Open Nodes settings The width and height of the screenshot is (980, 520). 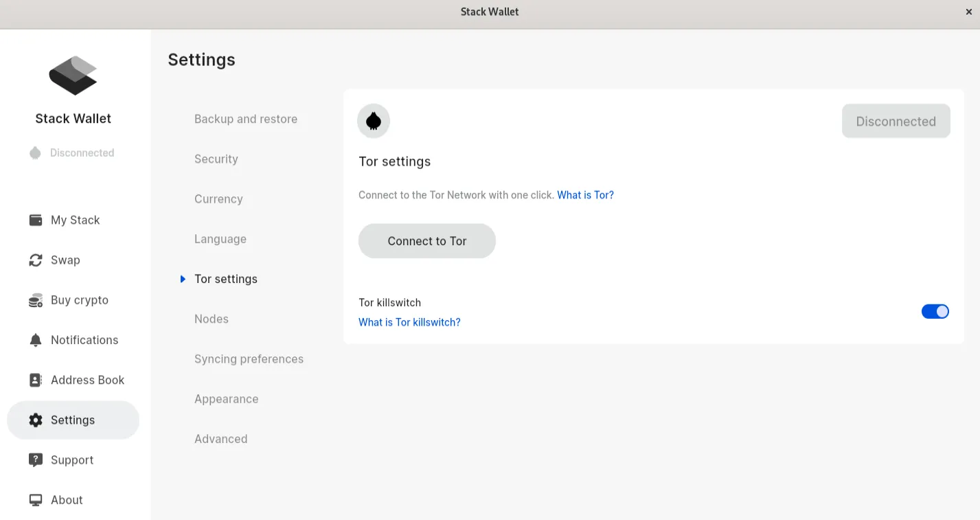pyautogui.click(x=212, y=319)
